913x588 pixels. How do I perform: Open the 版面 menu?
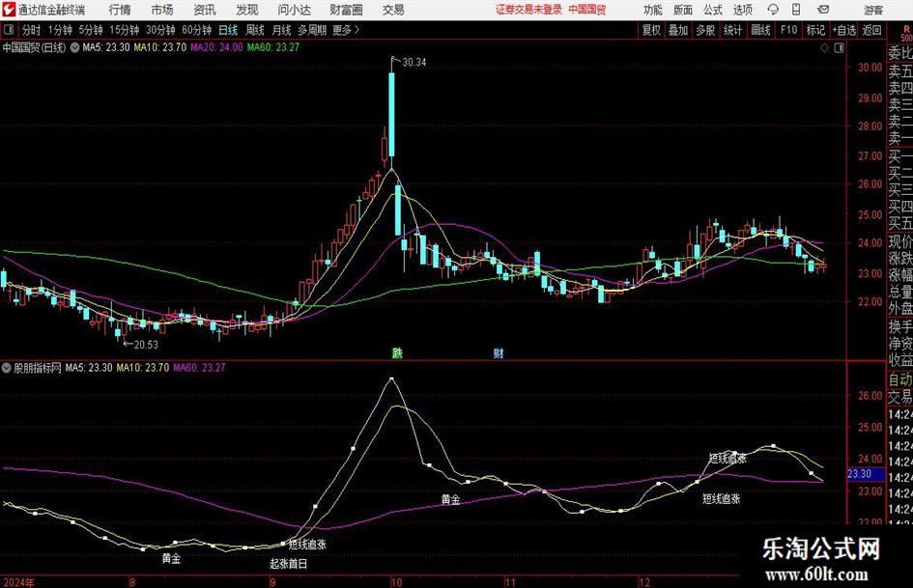pyautogui.click(x=683, y=10)
